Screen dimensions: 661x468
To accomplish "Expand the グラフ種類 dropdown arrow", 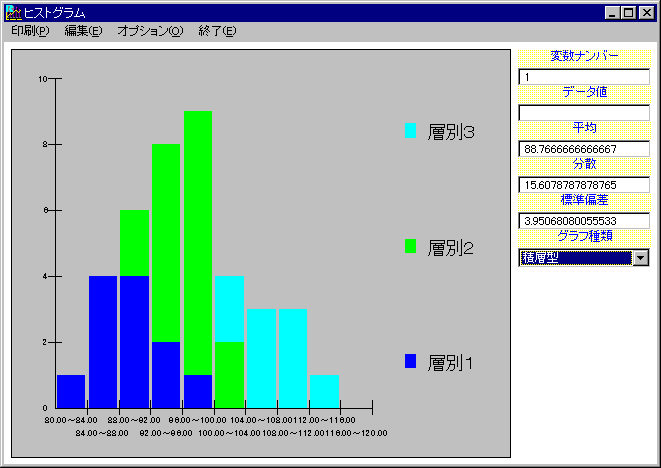I will pyautogui.click(x=640, y=258).
